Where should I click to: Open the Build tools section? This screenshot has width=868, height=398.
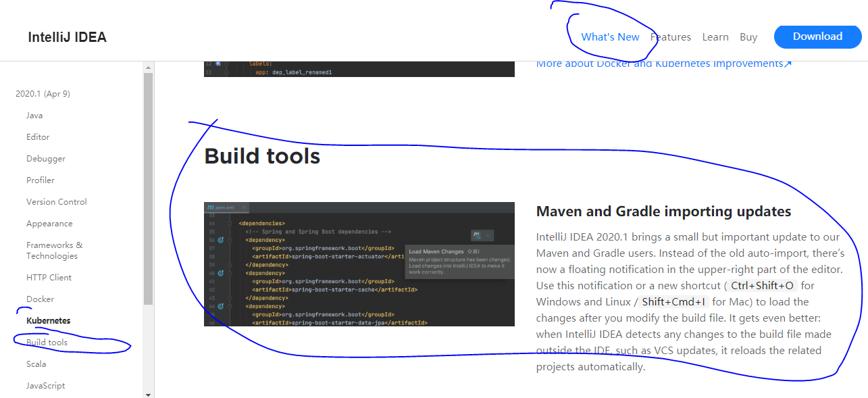click(x=46, y=342)
